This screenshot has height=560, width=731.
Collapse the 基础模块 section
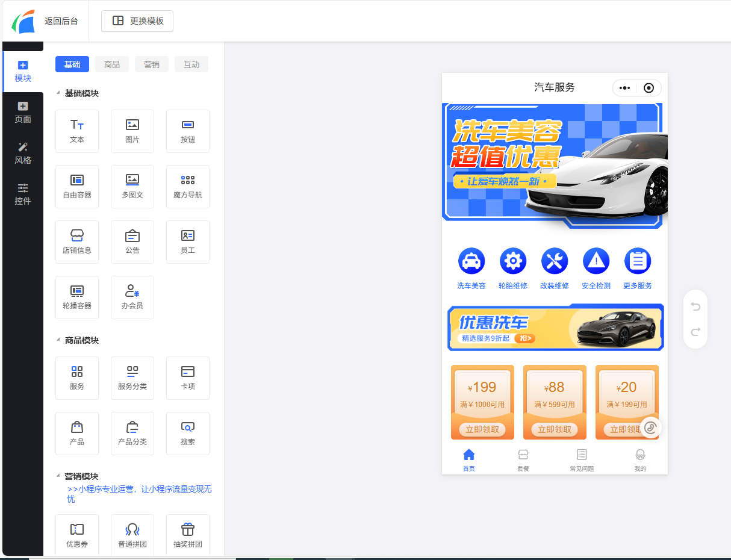58,93
